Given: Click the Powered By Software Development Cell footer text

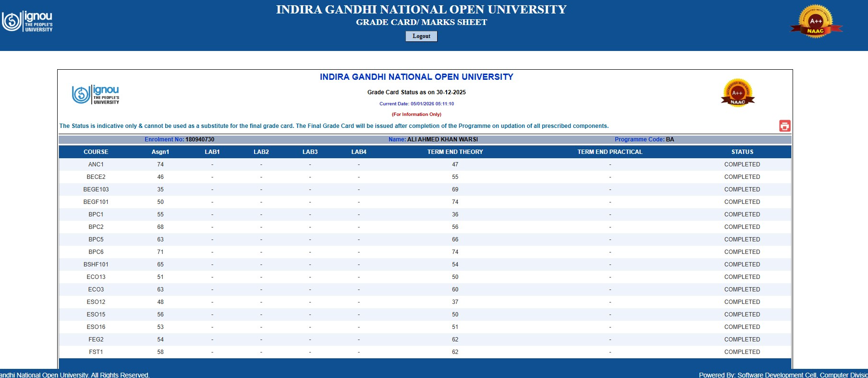Looking at the screenshot, I should 783,375.
